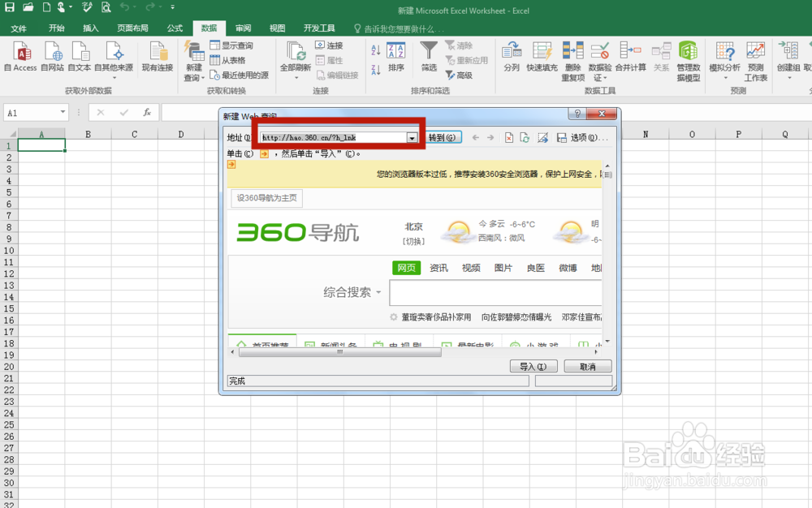Image resolution: width=812 pixels, height=508 pixels.
Task: Open the address history dropdown arrow
Action: click(412, 138)
